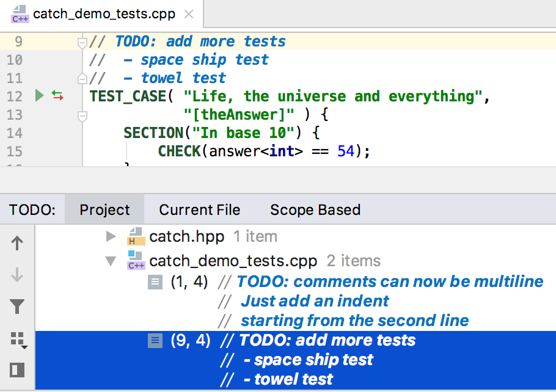Viewport: 556px width, 392px height.
Task: Select the 'comments can now be multiline' TODO item
Action: [389, 281]
